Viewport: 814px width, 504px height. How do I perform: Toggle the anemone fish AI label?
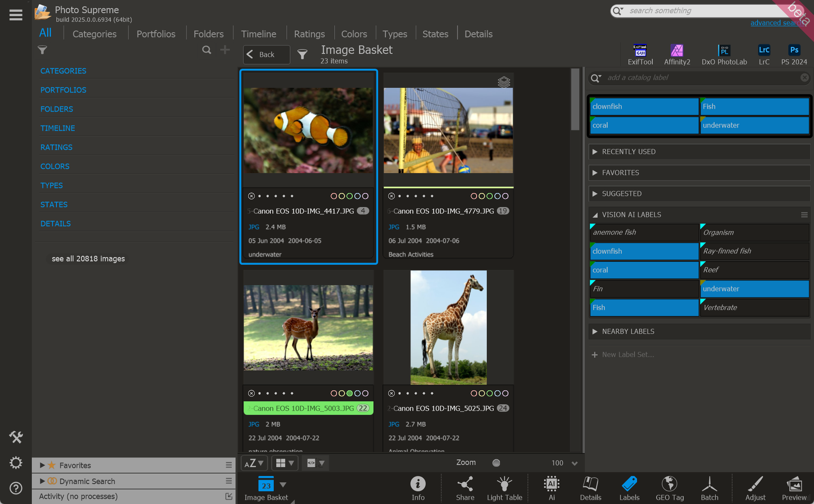644,232
